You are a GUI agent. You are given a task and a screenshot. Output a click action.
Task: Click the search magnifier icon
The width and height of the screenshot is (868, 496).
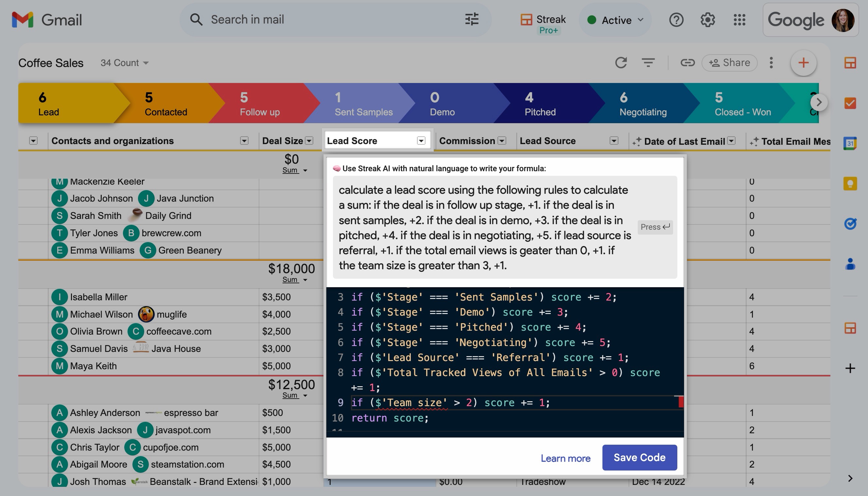pyautogui.click(x=196, y=19)
